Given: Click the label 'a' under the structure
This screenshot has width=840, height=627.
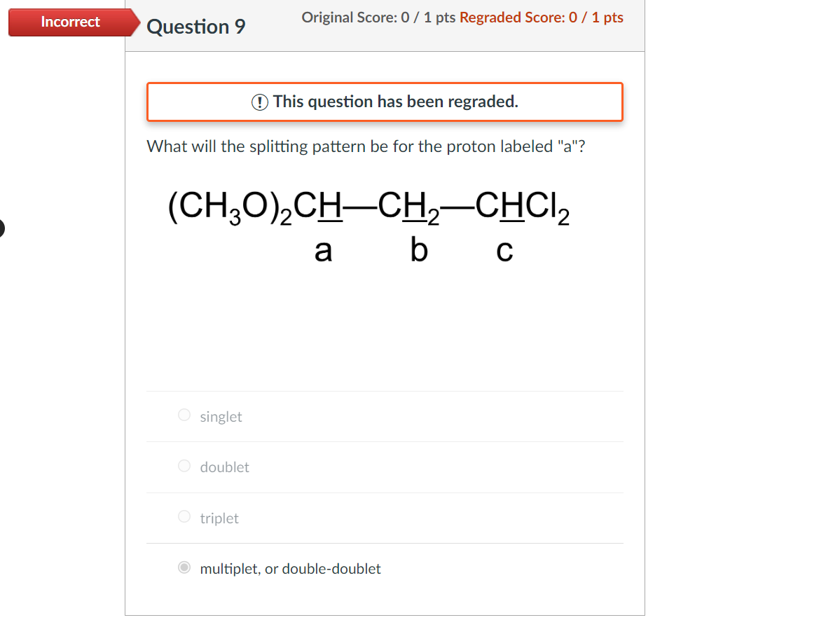Looking at the screenshot, I should (x=324, y=249).
